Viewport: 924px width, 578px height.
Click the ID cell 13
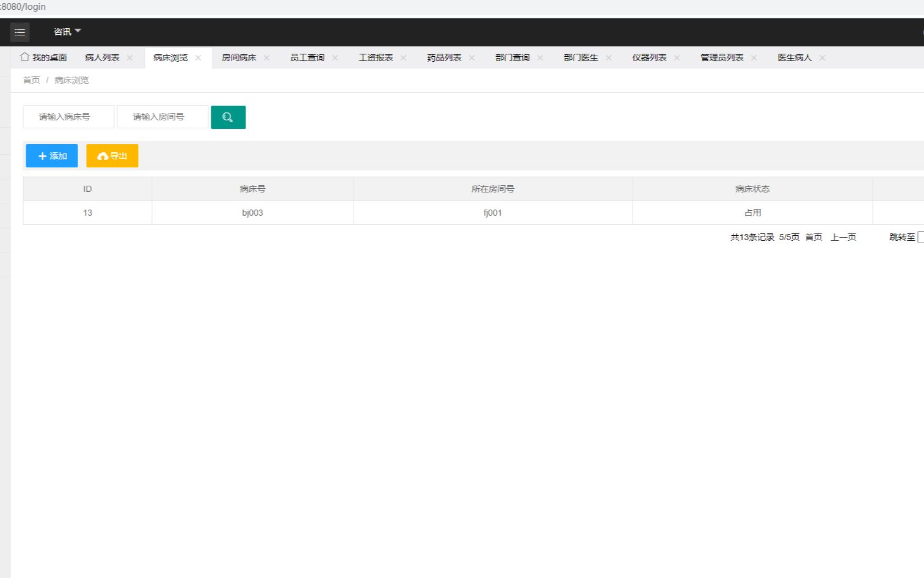87,213
